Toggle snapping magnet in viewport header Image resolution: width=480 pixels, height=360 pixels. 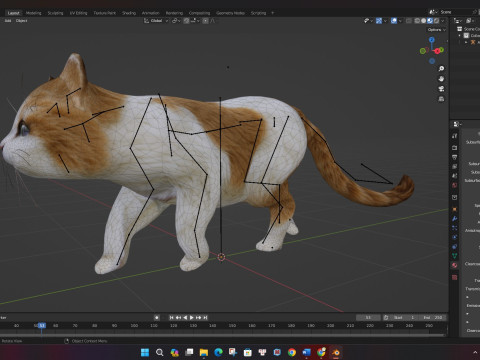coord(187,21)
